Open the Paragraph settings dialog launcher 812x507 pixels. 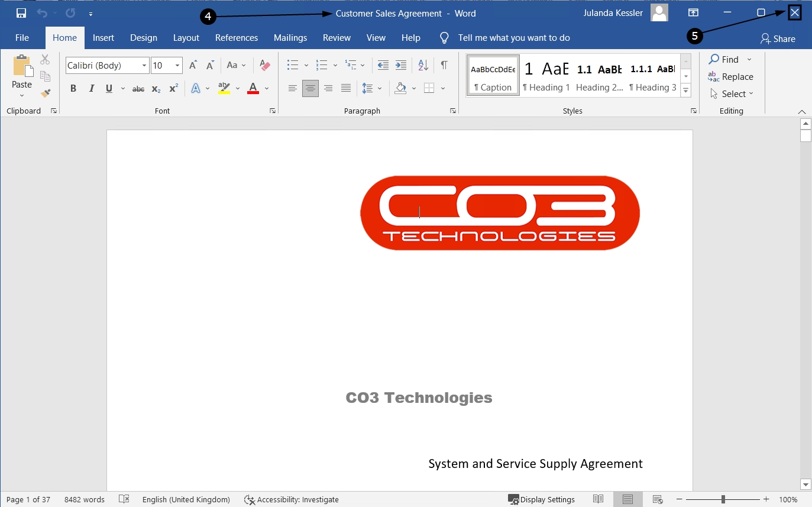(453, 111)
